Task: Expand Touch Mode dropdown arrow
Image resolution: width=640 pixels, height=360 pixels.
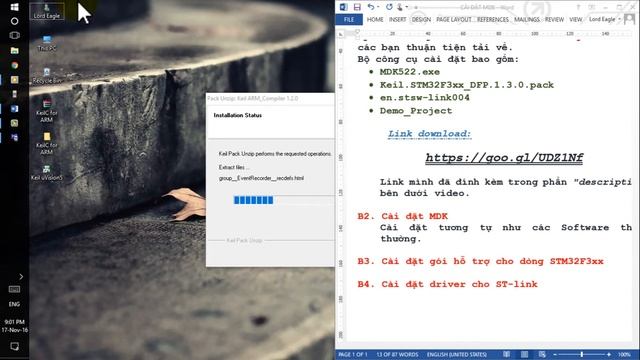Action: (407, 7)
